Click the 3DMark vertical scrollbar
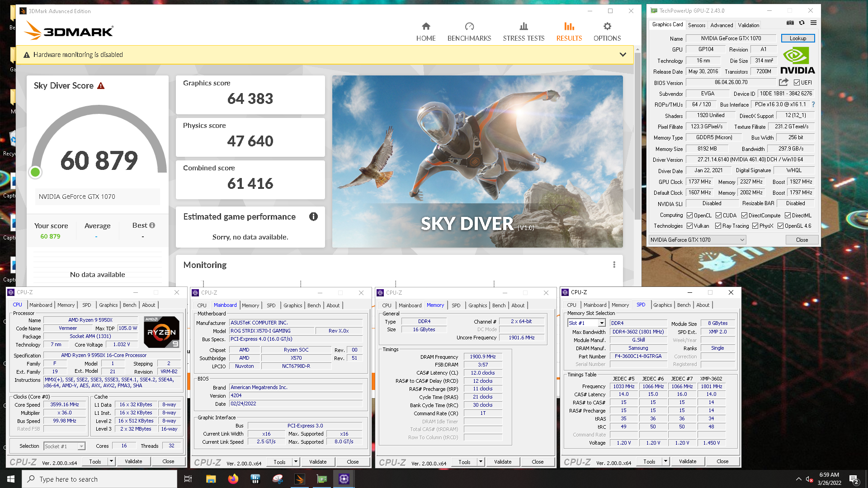Image resolution: width=868 pixels, height=488 pixels. pyautogui.click(x=637, y=136)
